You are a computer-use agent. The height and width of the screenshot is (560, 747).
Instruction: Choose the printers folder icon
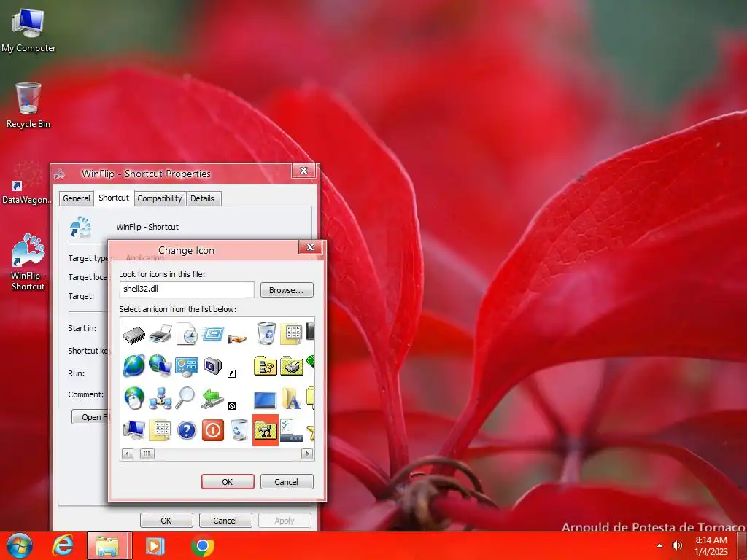click(292, 366)
